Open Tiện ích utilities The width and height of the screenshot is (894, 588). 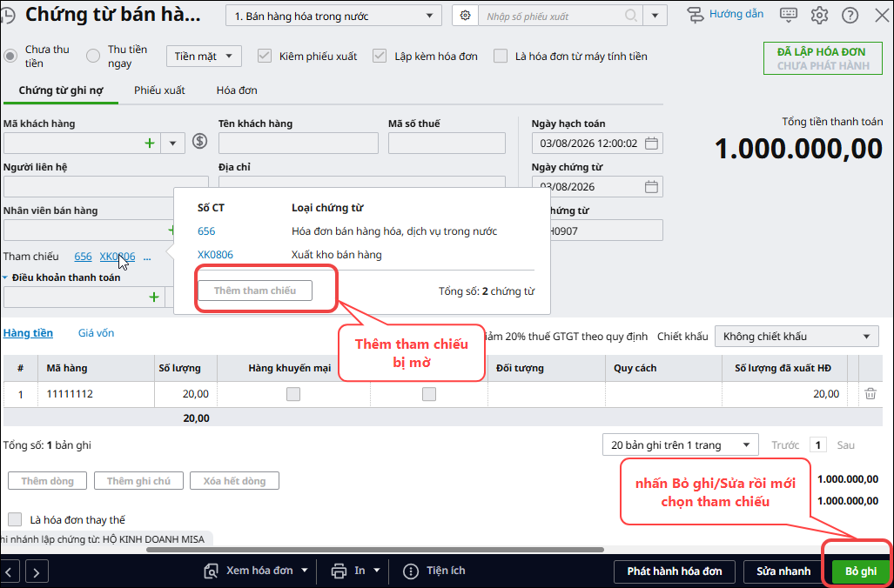[434, 571]
